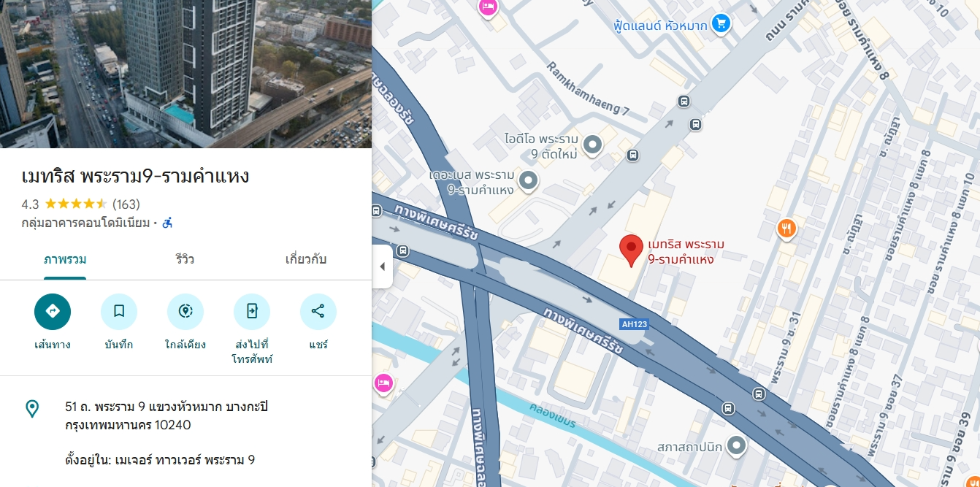Select the สภาสถาปนิก place marker

point(738,444)
